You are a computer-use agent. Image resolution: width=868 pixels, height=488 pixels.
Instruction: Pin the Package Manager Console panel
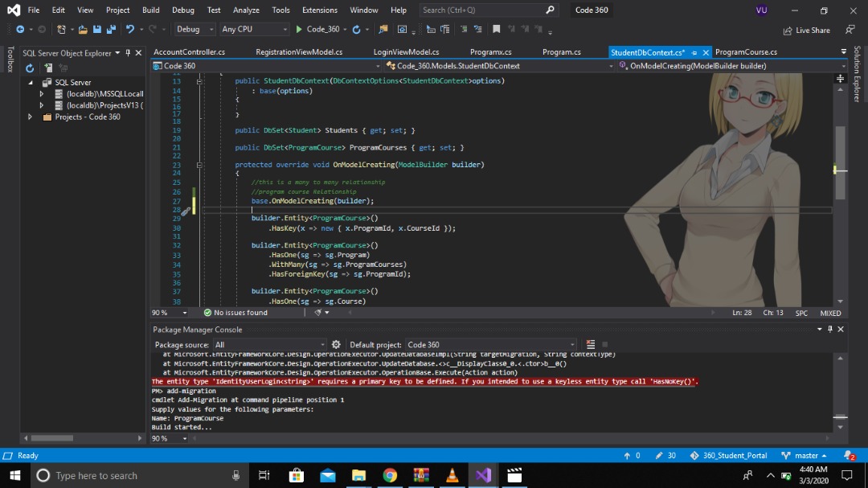tap(830, 329)
